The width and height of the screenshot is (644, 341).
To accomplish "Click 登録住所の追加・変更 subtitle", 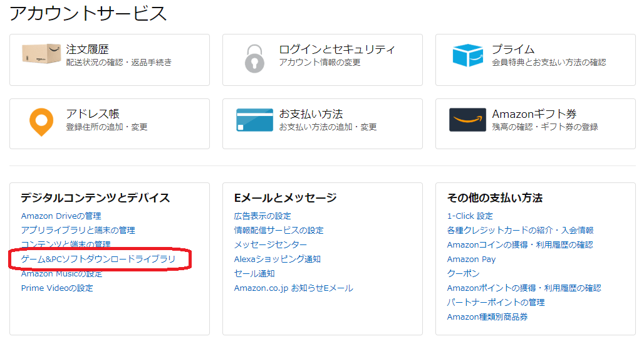I will pyautogui.click(x=106, y=127).
